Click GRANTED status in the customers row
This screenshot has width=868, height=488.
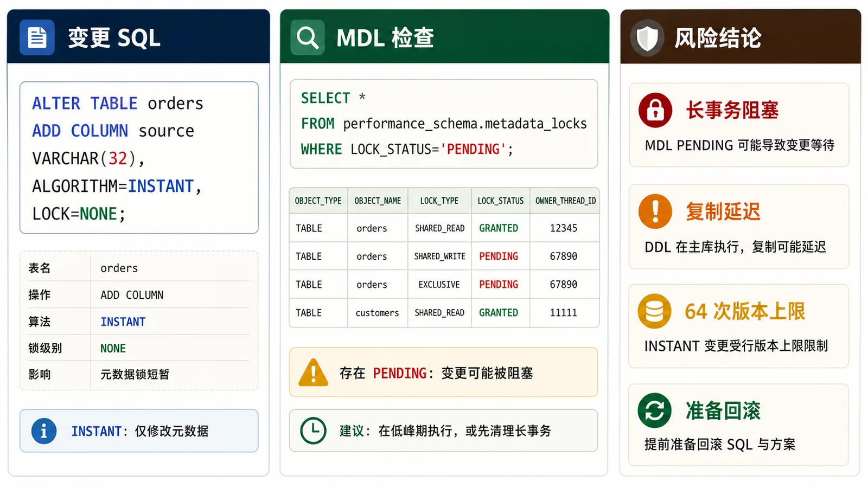point(499,313)
